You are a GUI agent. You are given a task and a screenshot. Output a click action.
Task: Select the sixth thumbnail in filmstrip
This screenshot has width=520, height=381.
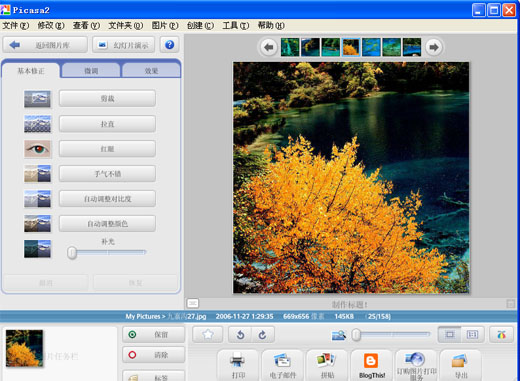coord(392,47)
